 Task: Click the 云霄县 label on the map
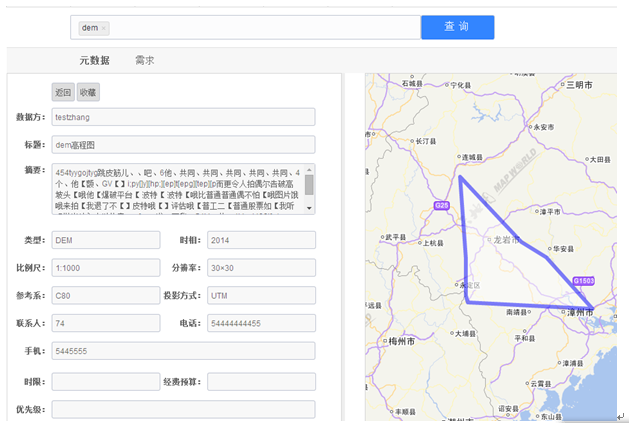pyautogui.click(x=541, y=384)
